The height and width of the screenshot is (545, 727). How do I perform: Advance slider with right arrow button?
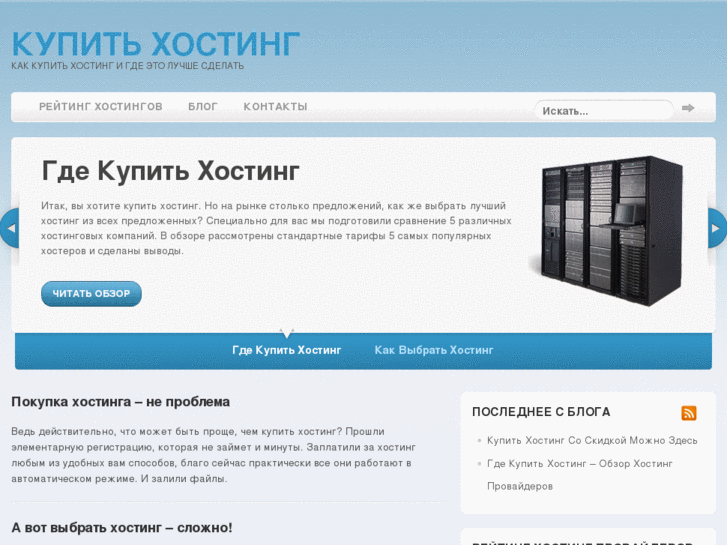coord(717,228)
